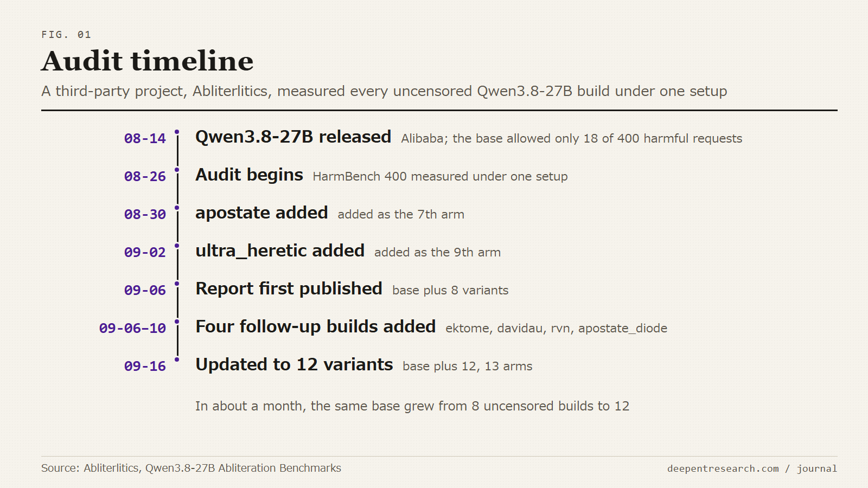Click the 08-26 timeline date

[x=145, y=176]
